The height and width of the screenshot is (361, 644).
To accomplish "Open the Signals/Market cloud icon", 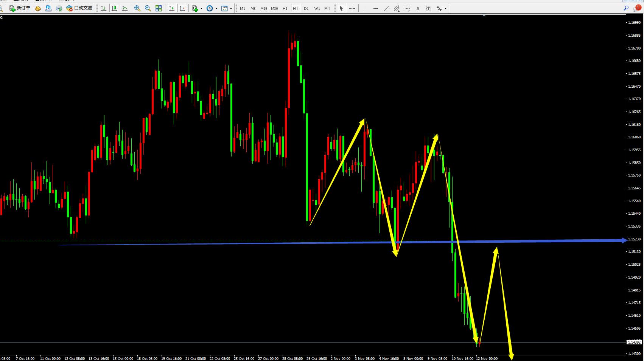I will [48, 8].
